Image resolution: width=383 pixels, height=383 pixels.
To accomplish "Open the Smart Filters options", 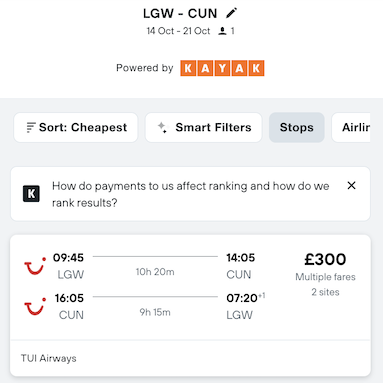I will pyautogui.click(x=203, y=127).
